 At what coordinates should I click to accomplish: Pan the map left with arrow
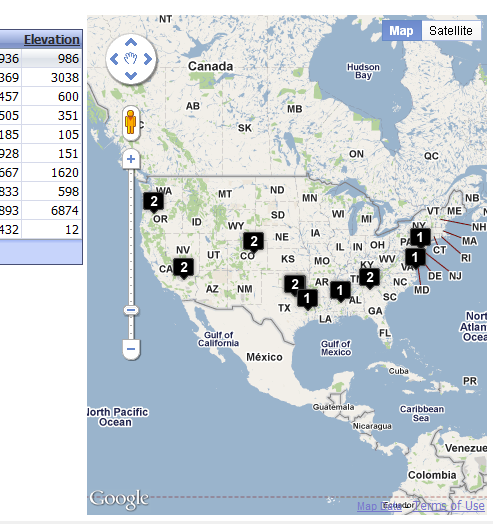point(114,59)
